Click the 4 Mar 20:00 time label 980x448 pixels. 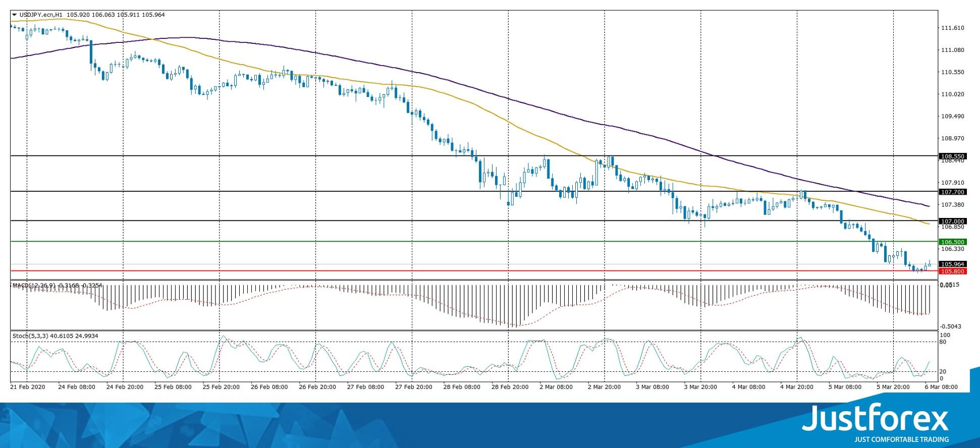pyautogui.click(x=797, y=387)
